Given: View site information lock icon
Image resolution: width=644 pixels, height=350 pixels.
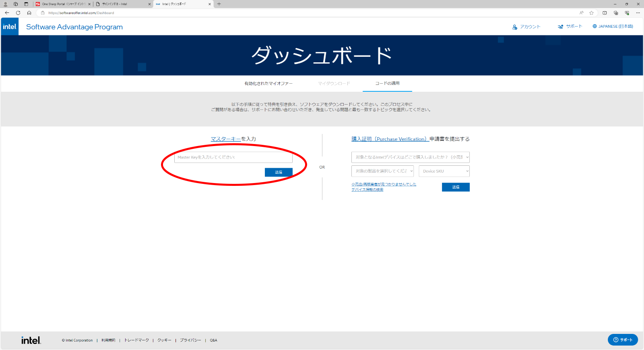Looking at the screenshot, I should (43, 13).
